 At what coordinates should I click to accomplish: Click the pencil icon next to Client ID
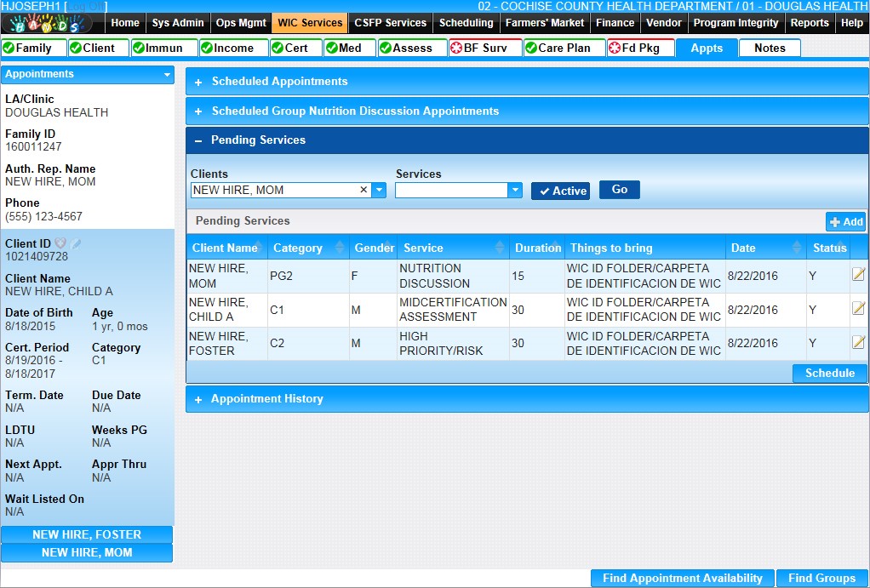[76, 244]
